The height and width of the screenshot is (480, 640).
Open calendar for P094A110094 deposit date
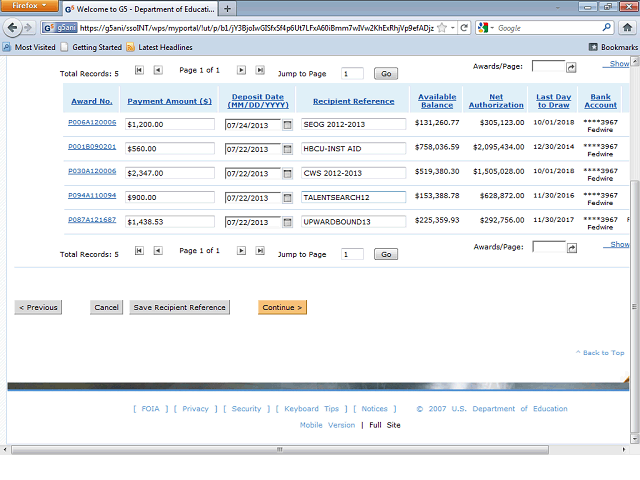pyautogui.click(x=287, y=198)
